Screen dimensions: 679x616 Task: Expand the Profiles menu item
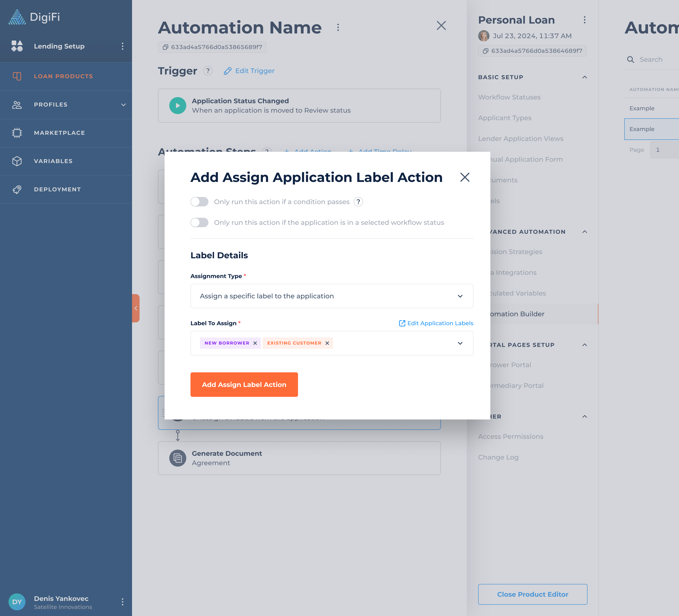pyautogui.click(x=124, y=105)
